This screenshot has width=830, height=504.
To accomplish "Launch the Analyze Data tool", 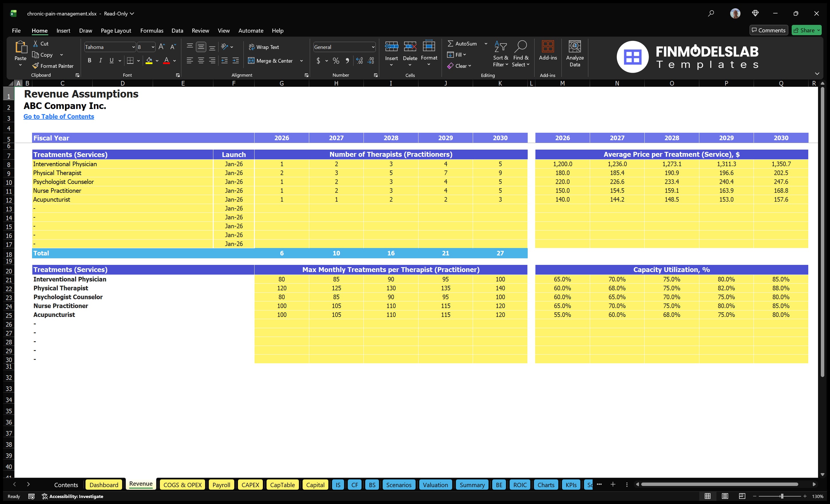I will [x=575, y=54].
